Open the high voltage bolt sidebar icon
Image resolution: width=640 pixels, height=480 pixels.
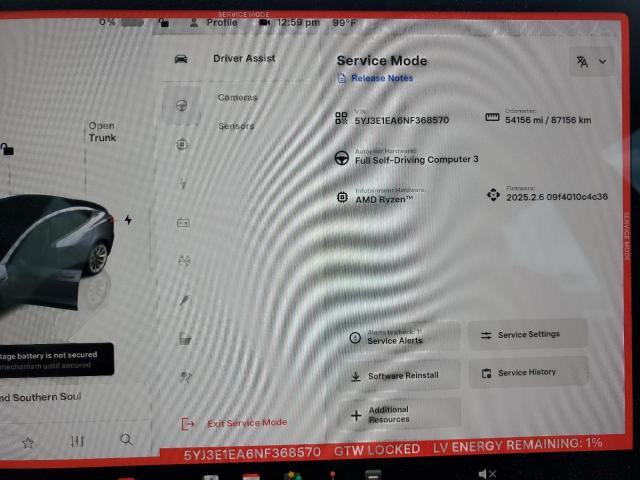tap(182, 184)
